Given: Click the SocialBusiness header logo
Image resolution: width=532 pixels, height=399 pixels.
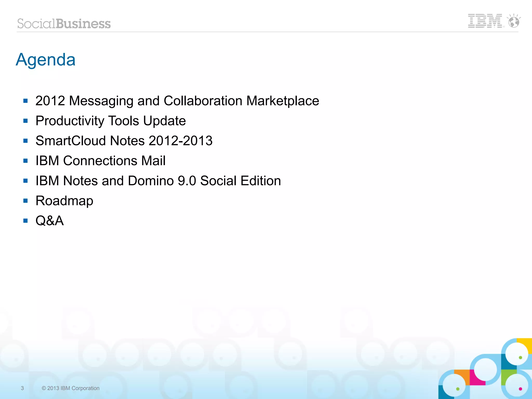Looking at the screenshot, I should click(64, 24).
